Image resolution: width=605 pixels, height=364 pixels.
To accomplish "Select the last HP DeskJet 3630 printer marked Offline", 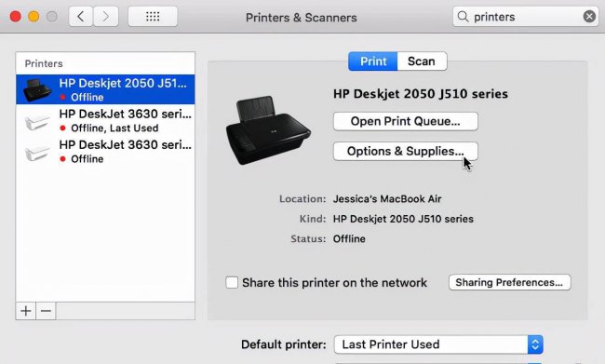I will click(105, 151).
